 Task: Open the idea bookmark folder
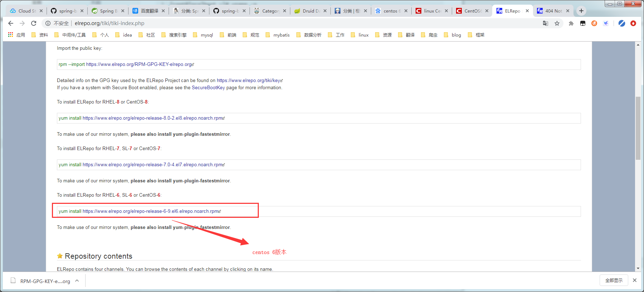[124, 35]
